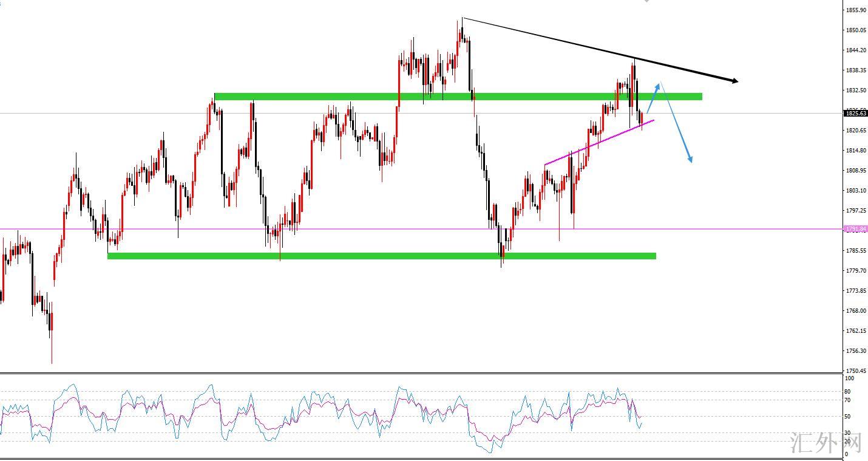Select the 1773.85 price axis value
The width and height of the screenshot is (868, 461).
pyautogui.click(x=855, y=291)
